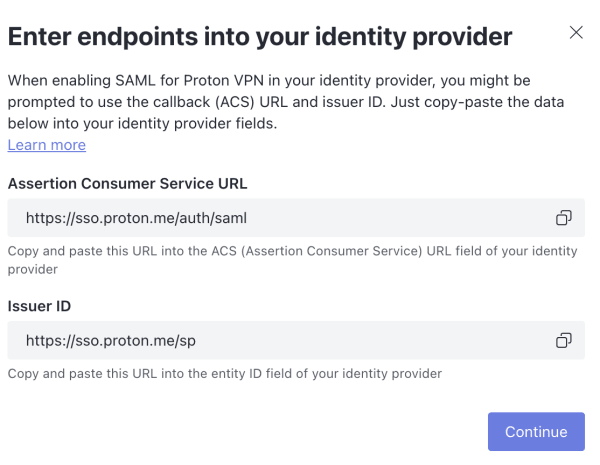The image size is (600, 465).
Task: Copy the Issuer ID value
Action: (x=564, y=340)
